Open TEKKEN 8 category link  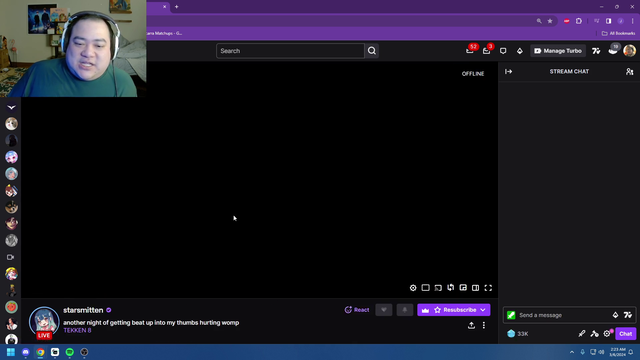click(x=77, y=330)
